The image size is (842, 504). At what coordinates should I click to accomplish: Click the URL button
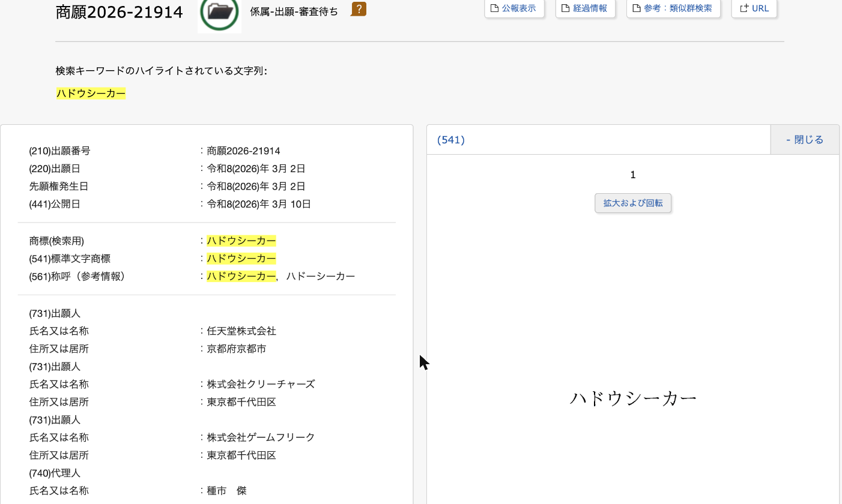pos(754,8)
